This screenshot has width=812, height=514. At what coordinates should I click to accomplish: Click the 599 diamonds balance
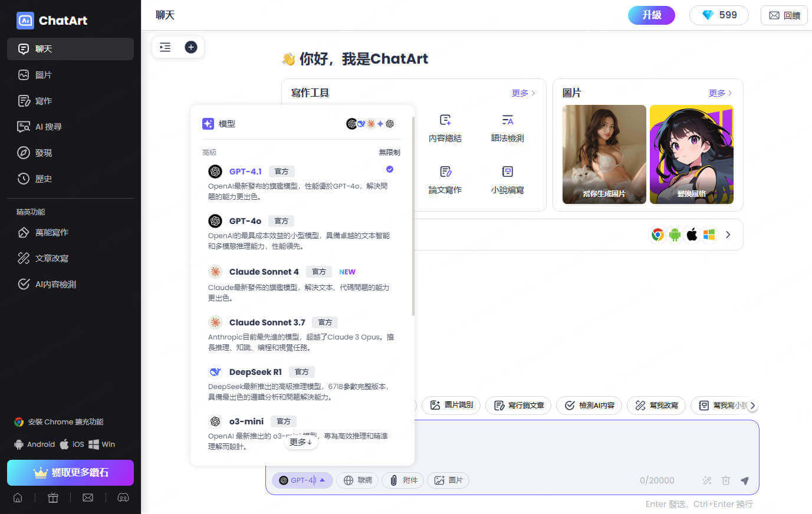[x=719, y=15]
